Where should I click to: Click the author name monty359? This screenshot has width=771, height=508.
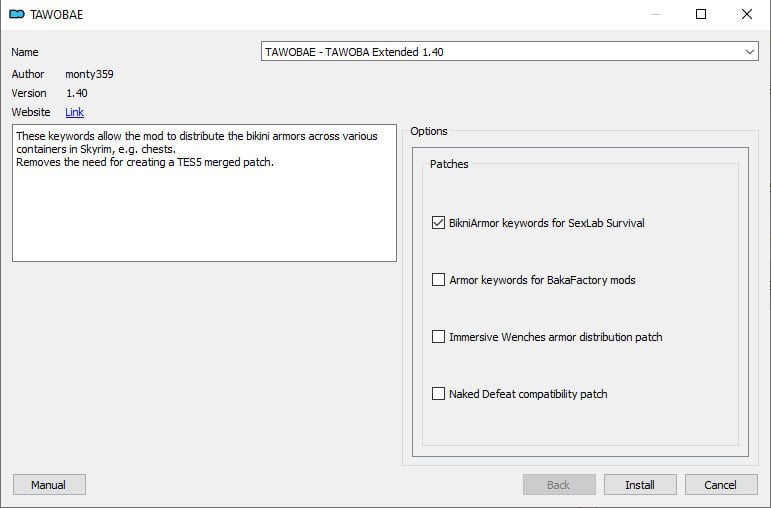click(90, 74)
